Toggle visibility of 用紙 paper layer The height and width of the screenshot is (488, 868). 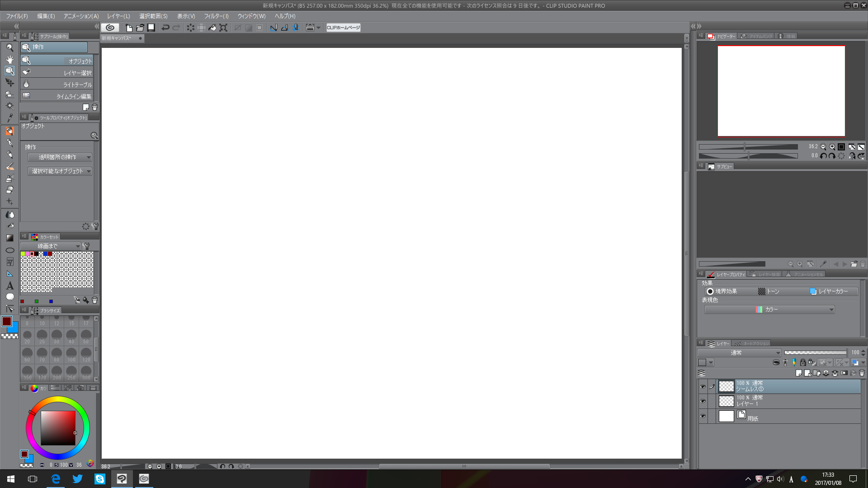703,416
